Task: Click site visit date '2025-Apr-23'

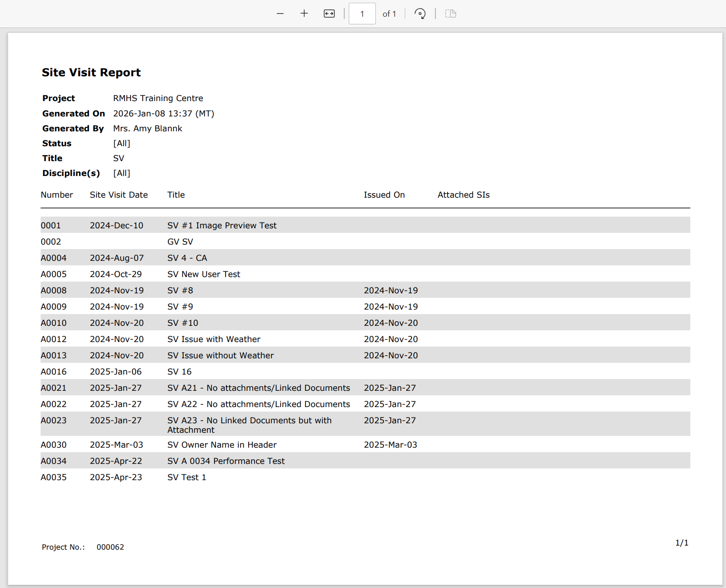Action: coord(116,477)
